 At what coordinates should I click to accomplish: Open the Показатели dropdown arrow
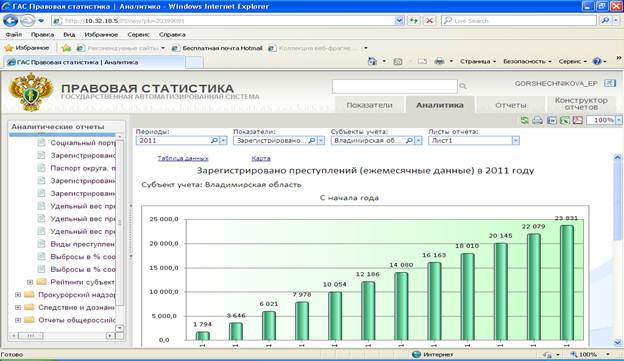[x=321, y=140]
